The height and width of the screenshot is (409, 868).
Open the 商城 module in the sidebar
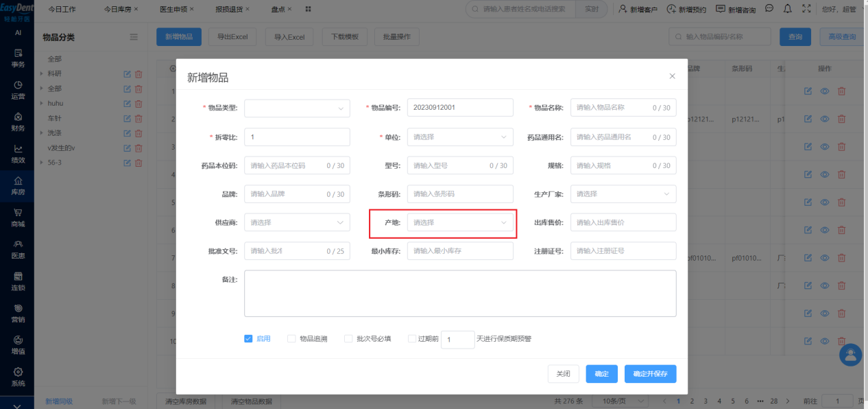[18, 218]
